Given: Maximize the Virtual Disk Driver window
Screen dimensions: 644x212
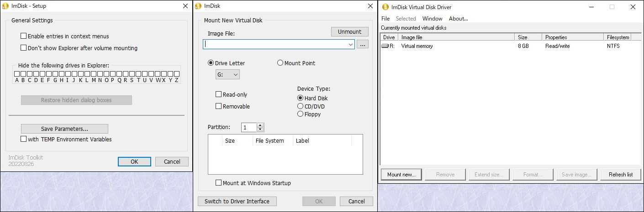Looking at the screenshot, I should (x=612, y=6).
